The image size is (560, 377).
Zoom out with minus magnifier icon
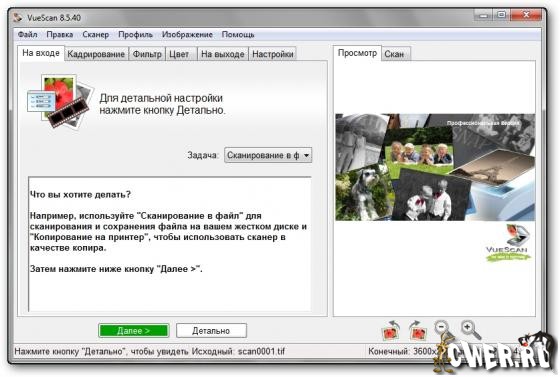click(444, 329)
